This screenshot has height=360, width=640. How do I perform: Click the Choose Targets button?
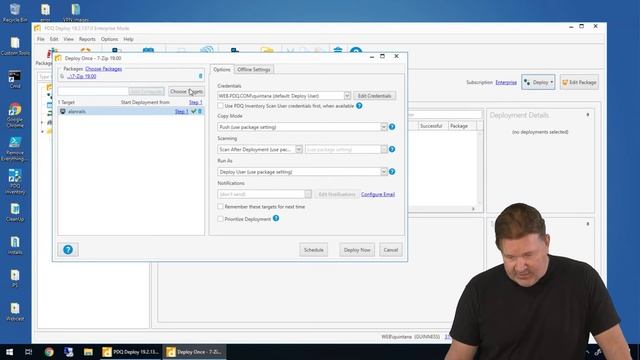click(x=186, y=91)
